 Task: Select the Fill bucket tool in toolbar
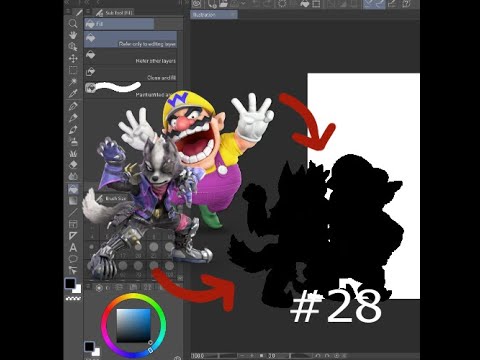point(73,189)
